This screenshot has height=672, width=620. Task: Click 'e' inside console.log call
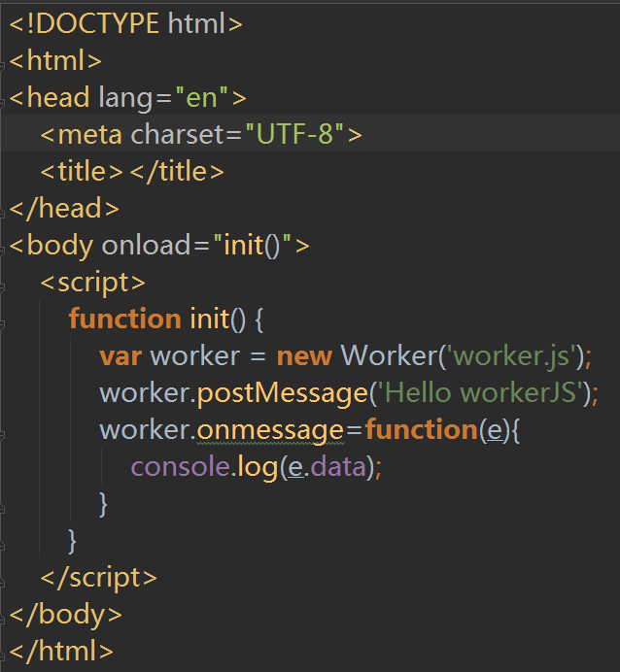click(295, 467)
